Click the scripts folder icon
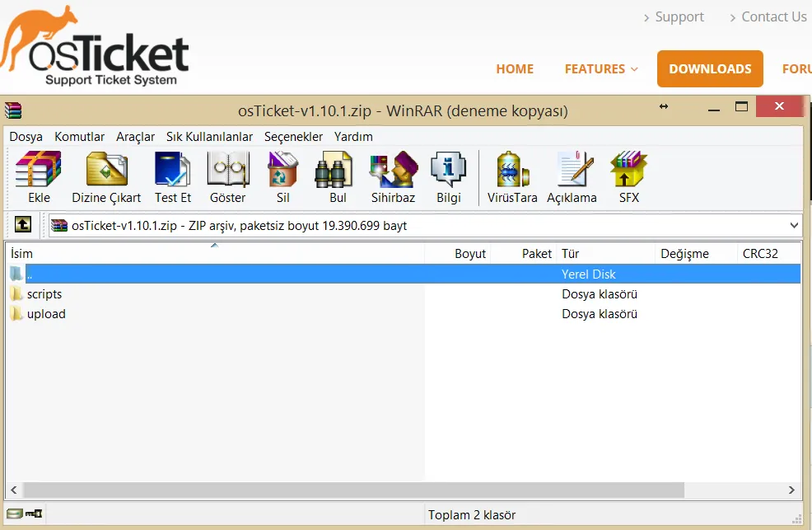This screenshot has width=812, height=530. point(16,293)
